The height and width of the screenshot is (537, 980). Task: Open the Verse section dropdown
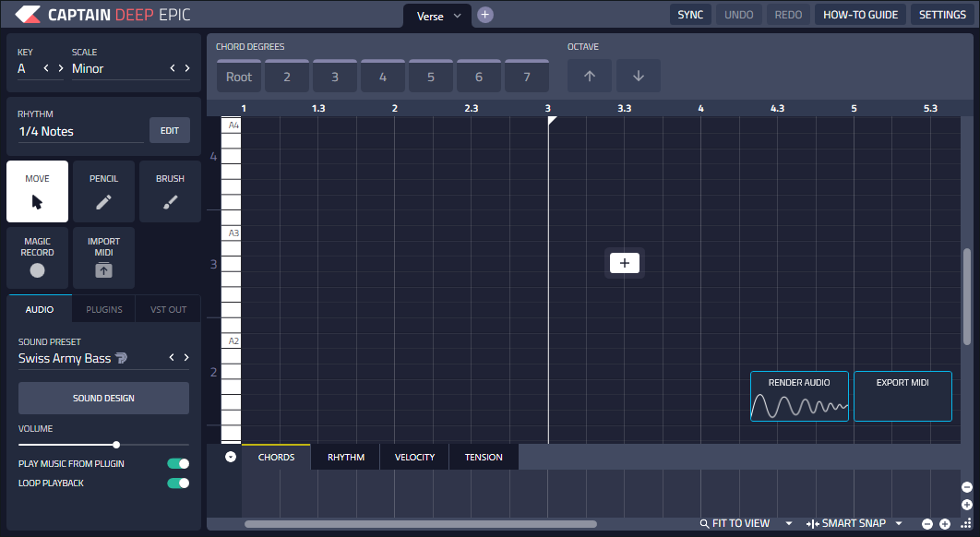tap(457, 16)
